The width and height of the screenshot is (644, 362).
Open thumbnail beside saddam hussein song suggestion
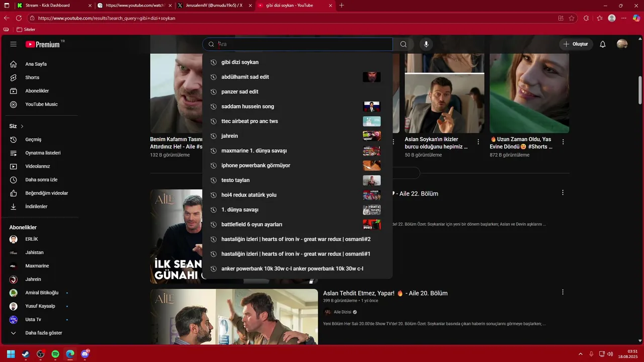click(372, 107)
